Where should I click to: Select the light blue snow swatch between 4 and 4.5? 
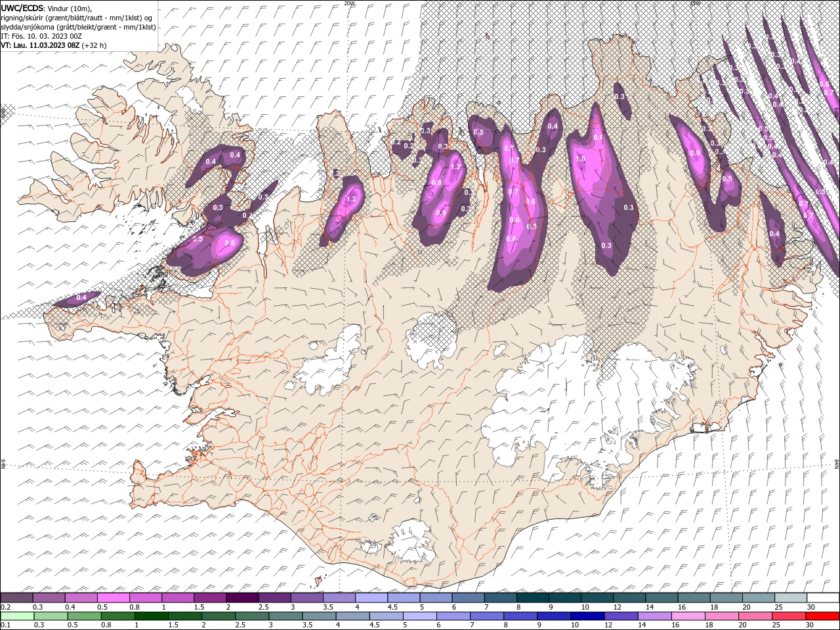(x=371, y=598)
